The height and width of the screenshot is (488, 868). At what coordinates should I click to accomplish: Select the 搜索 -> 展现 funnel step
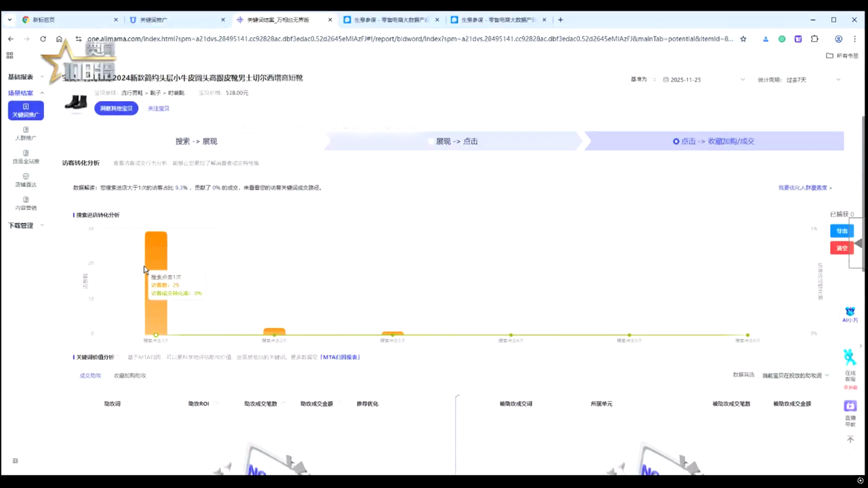point(196,141)
